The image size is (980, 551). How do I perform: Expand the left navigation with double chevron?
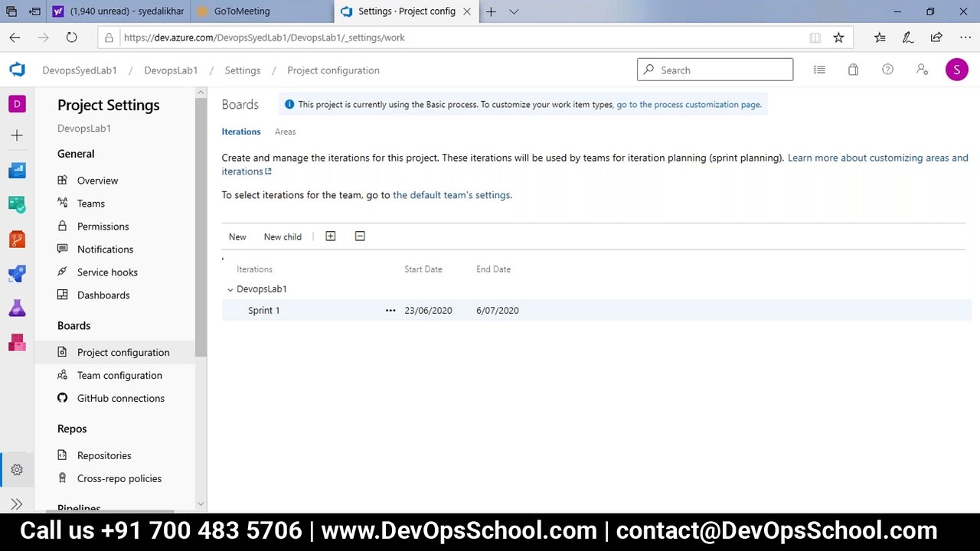click(x=17, y=504)
